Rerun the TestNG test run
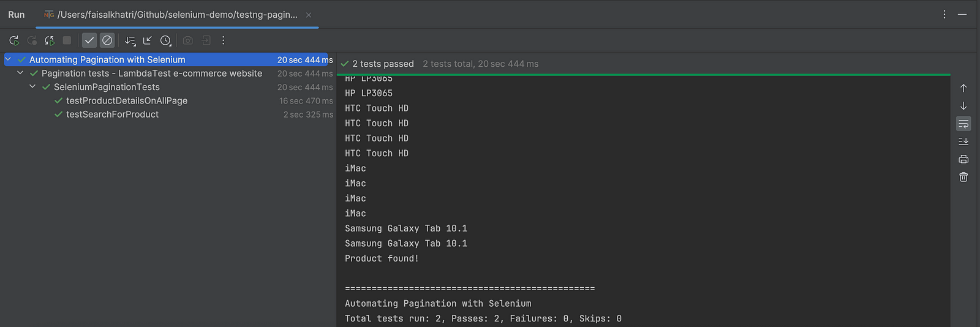The height and width of the screenshot is (327, 980). [13, 40]
